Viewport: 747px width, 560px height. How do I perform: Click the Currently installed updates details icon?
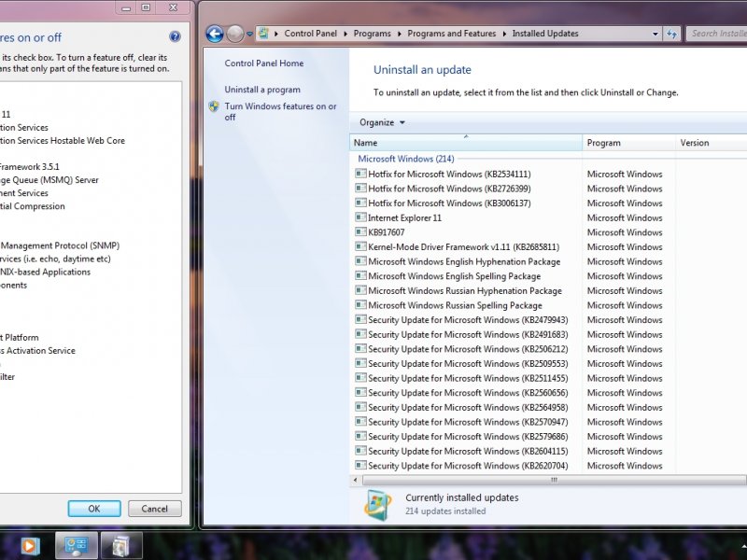[x=378, y=505]
